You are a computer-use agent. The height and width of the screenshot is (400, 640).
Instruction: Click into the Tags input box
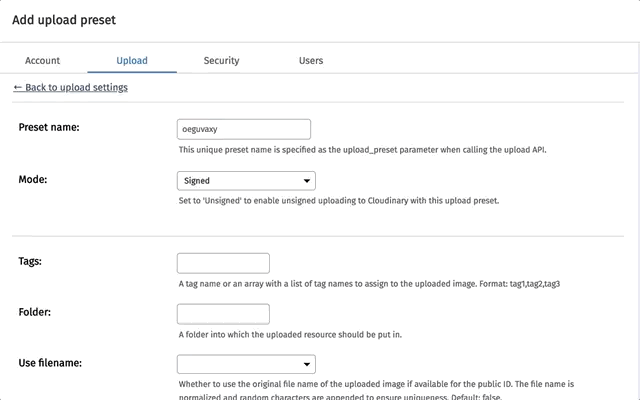coord(223,263)
